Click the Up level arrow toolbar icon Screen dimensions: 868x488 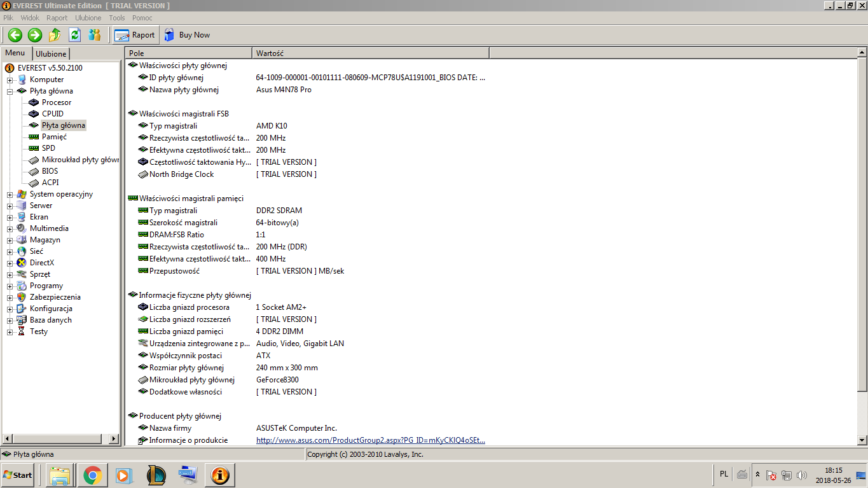coord(55,35)
